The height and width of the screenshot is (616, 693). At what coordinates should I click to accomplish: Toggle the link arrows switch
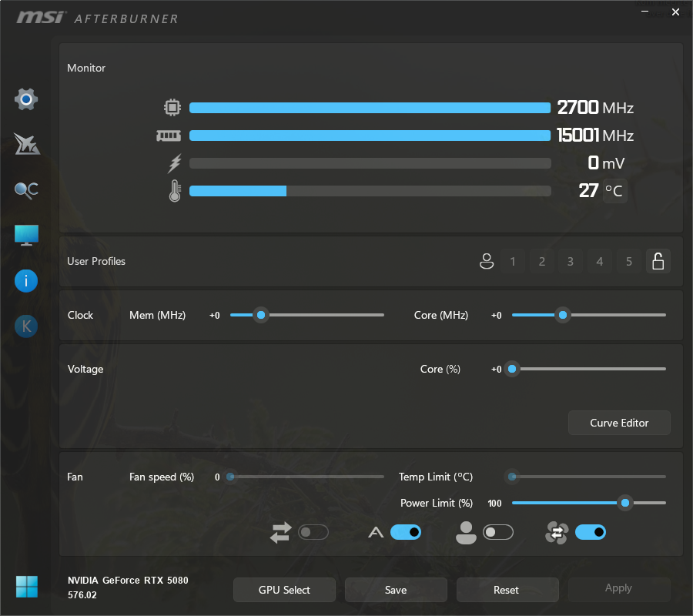[313, 533]
